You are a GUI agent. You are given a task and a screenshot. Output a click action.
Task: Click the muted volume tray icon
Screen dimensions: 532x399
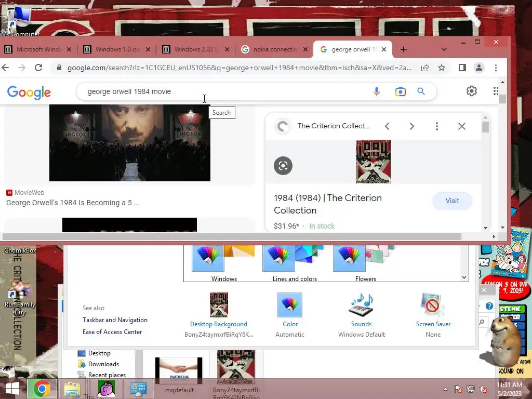click(483, 389)
